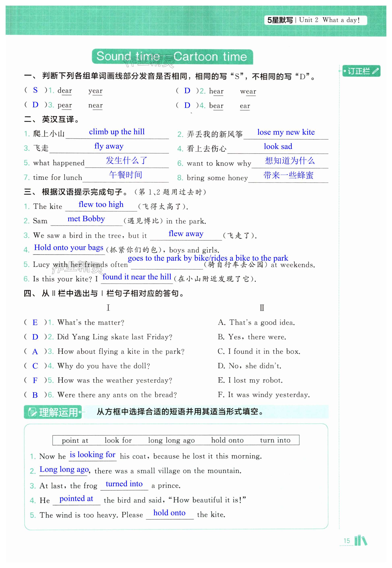Click the phrase turn into in word box
The height and width of the screenshot is (568, 392).
pos(275,440)
